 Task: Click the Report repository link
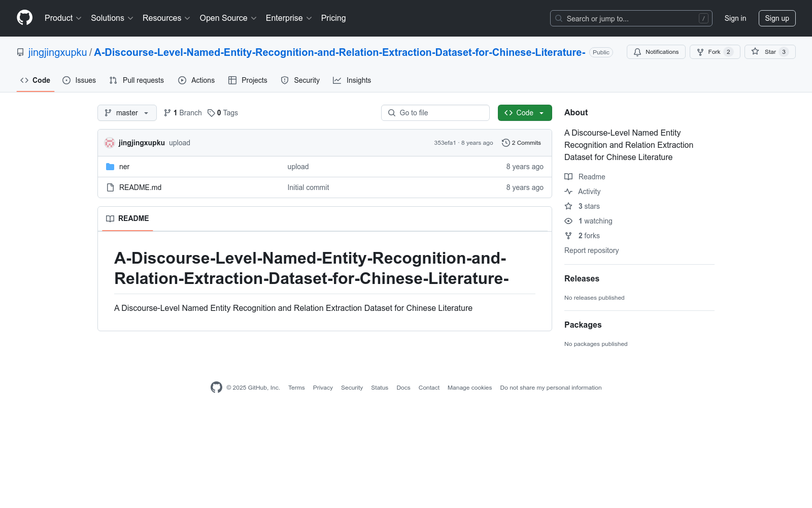pos(591,250)
